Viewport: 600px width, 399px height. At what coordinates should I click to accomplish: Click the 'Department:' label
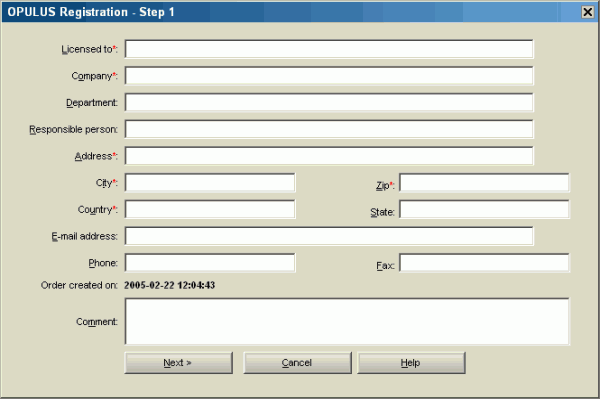click(x=92, y=103)
